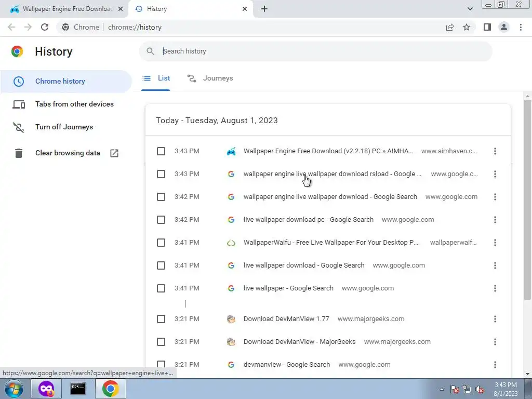
Task: Open Download DevManView 1.77 history link
Action: click(286, 319)
